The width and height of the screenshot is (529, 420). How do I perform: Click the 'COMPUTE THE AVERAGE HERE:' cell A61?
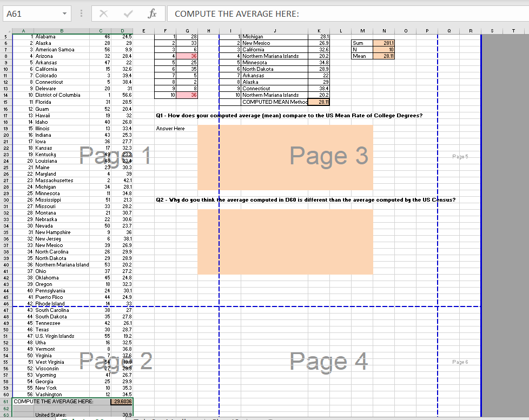54,402
